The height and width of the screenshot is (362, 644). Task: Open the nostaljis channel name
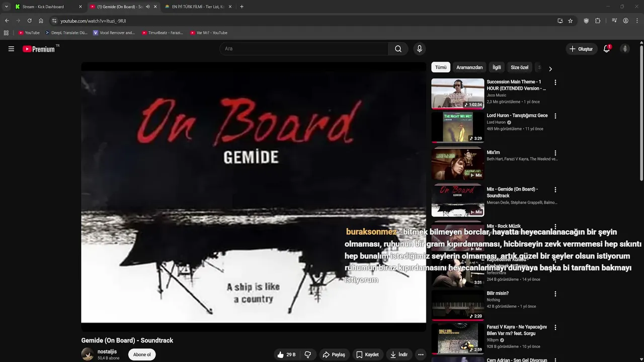[x=107, y=351]
